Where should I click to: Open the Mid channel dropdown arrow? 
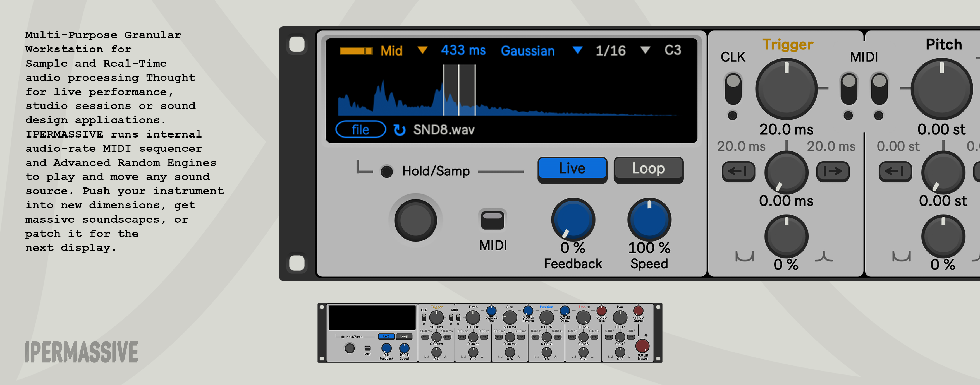[422, 50]
